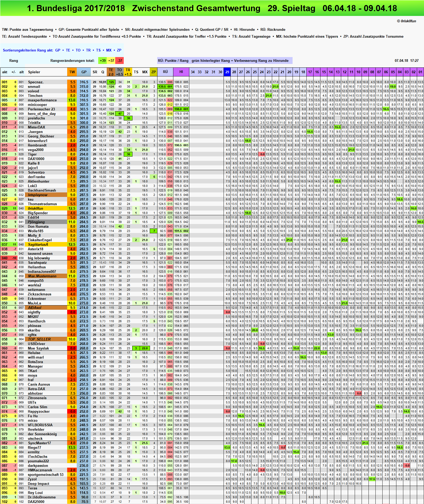Select player name MisterDAX

tap(36, 127)
